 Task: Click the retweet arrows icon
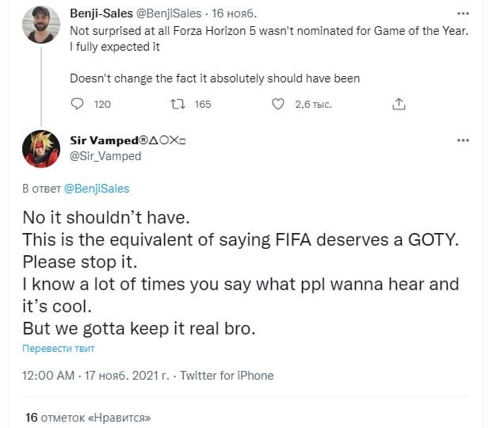click(x=178, y=104)
